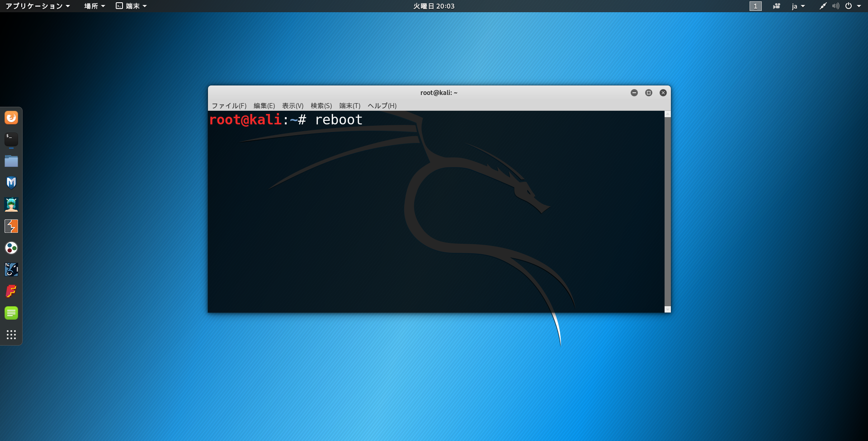Maximize the terminal window
The width and height of the screenshot is (868, 441).
[x=649, y=93]
